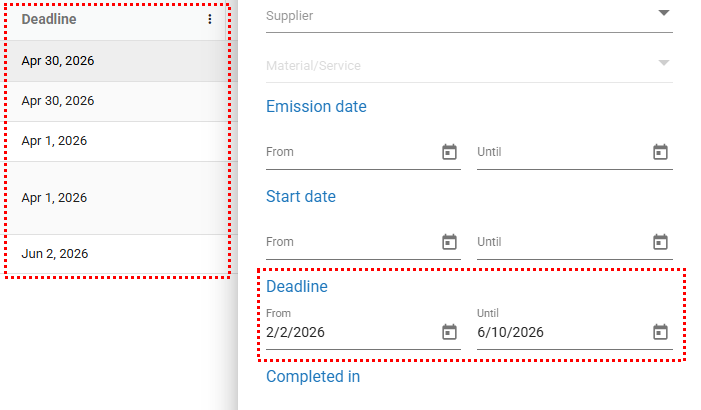
Task: Open calendar for Deadline Until field
Action: (x=660, y=332)
